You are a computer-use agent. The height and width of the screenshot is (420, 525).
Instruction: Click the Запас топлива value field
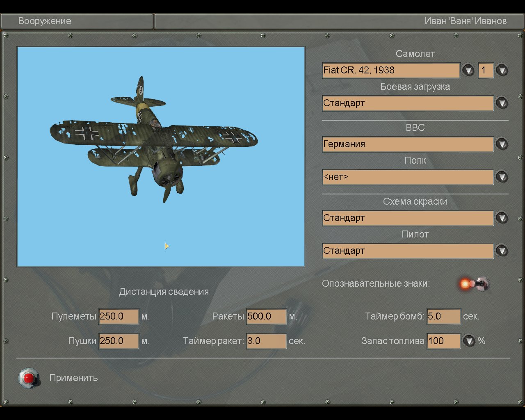[x=443, y=341]
